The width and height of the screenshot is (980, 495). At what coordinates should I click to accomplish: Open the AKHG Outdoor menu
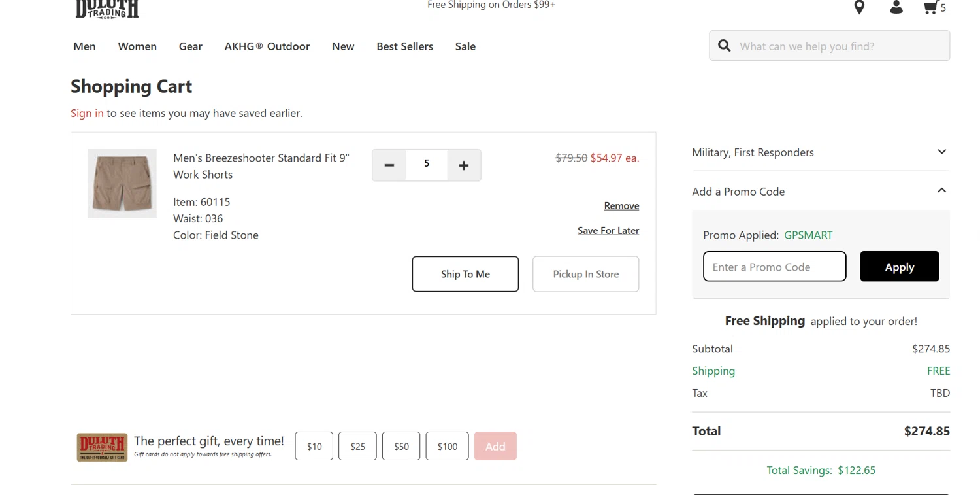(267, 46)
